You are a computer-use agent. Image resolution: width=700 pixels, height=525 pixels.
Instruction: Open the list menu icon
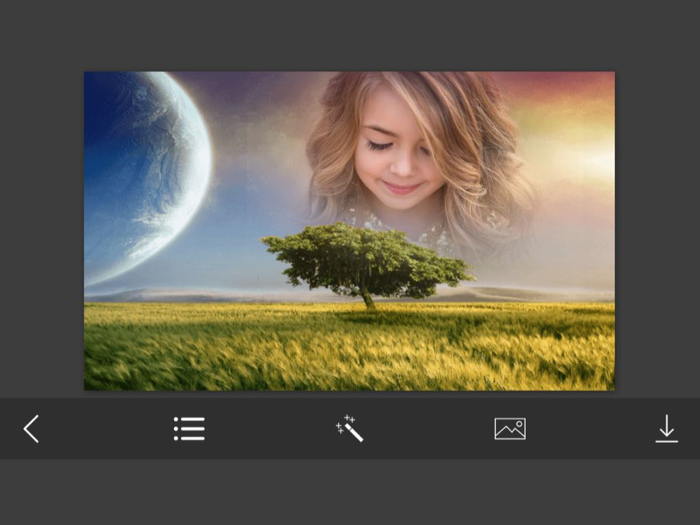tap(189, 429)
